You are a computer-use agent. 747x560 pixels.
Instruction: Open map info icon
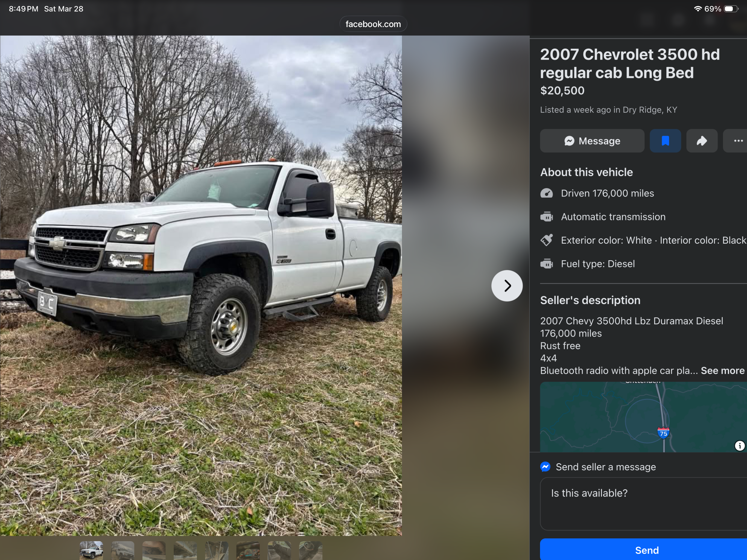pos(740,446)
